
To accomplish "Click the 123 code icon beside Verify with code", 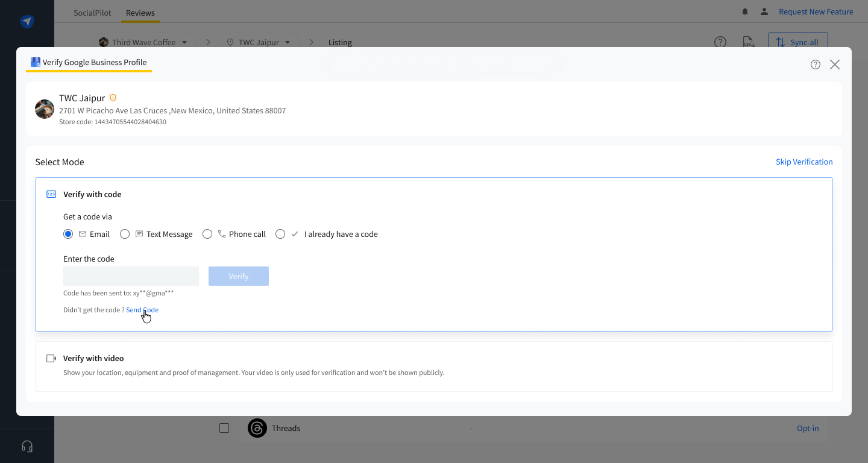I will point(51,194).
